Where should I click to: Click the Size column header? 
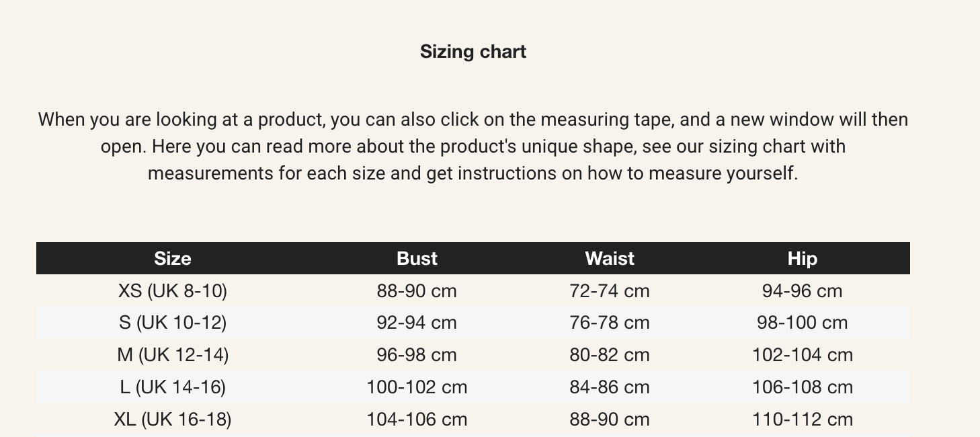point(173,259)
